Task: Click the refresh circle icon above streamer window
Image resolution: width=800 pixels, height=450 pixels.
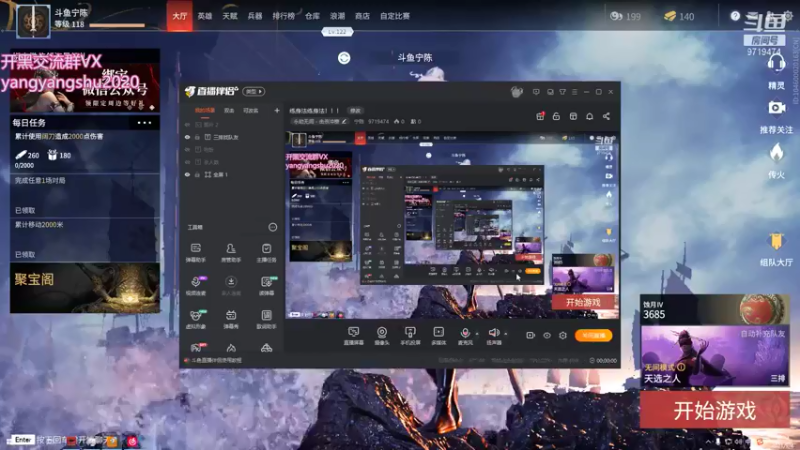Action: 344,58
